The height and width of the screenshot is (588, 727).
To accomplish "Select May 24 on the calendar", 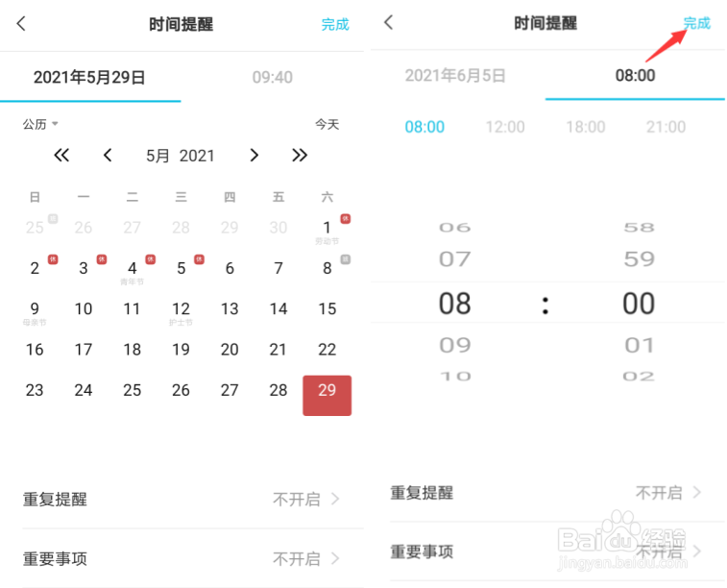I will coord(84,390).
